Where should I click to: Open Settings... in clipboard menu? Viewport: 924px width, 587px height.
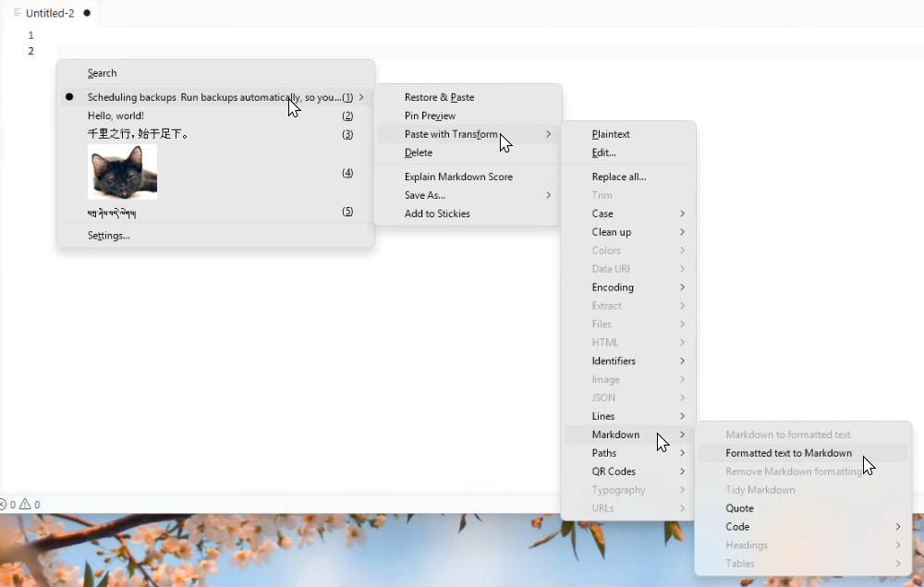215,235
